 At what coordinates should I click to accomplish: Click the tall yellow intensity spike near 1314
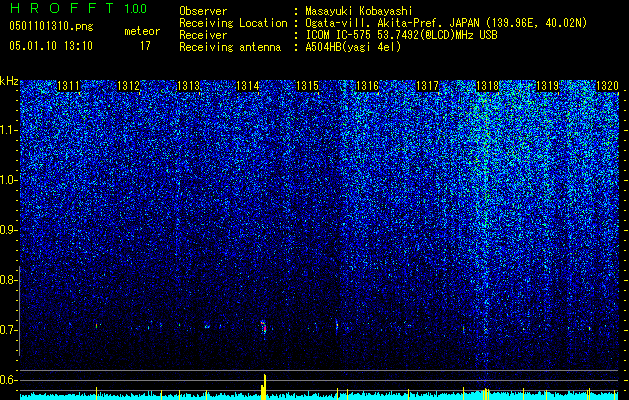pyautogui.click(x=264, y=387)
